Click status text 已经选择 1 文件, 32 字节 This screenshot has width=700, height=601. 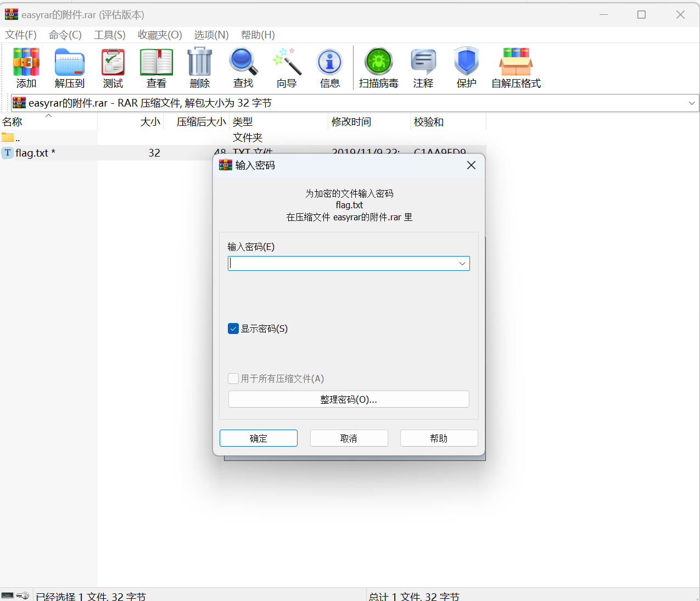[91, 596]
